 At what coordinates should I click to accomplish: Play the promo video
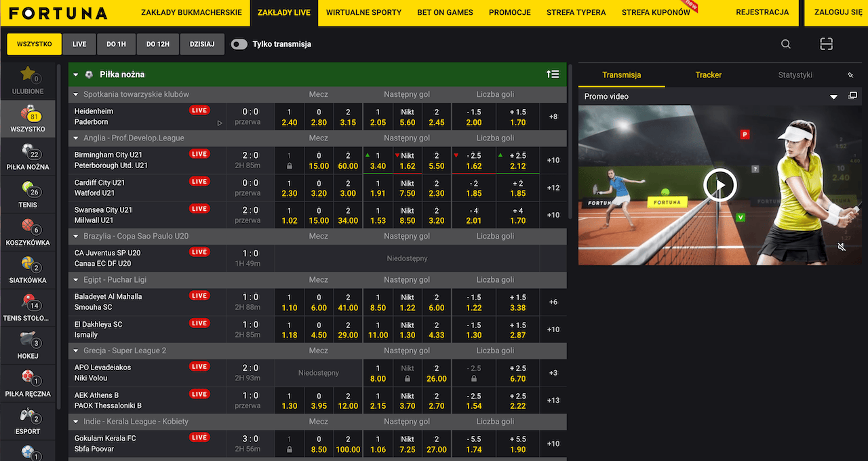pos(719,185)
